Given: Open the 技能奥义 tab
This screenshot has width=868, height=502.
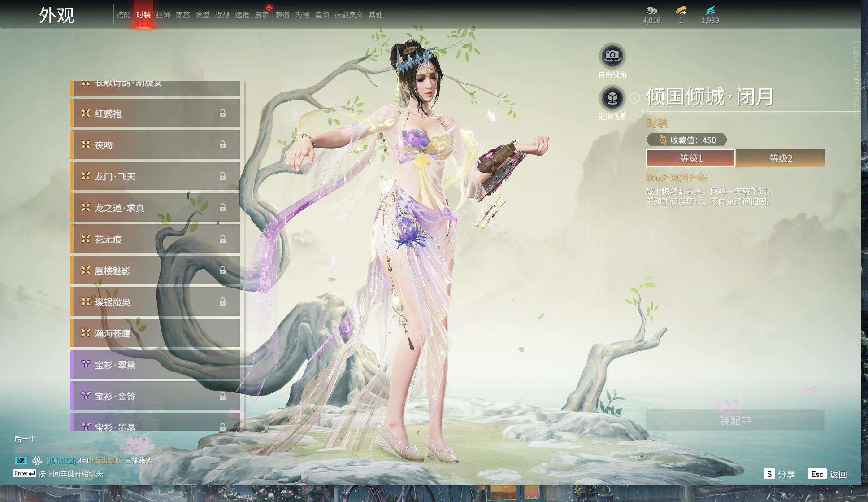Looking at the screenshot, I should [x=349, y=15].
